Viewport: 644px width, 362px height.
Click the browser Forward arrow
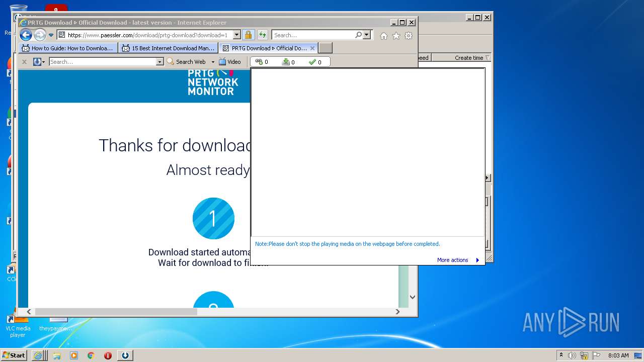[40, 35]
